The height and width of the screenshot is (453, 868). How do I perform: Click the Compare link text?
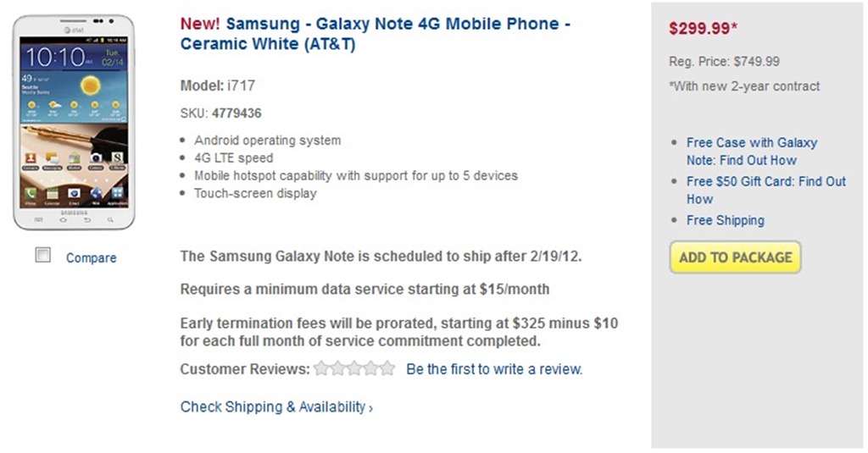click(x=91, y=257)
